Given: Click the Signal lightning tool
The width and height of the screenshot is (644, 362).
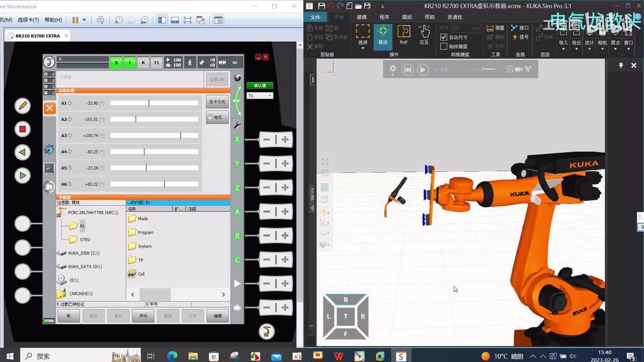Looking at the screenshot, I should point(520,37).
